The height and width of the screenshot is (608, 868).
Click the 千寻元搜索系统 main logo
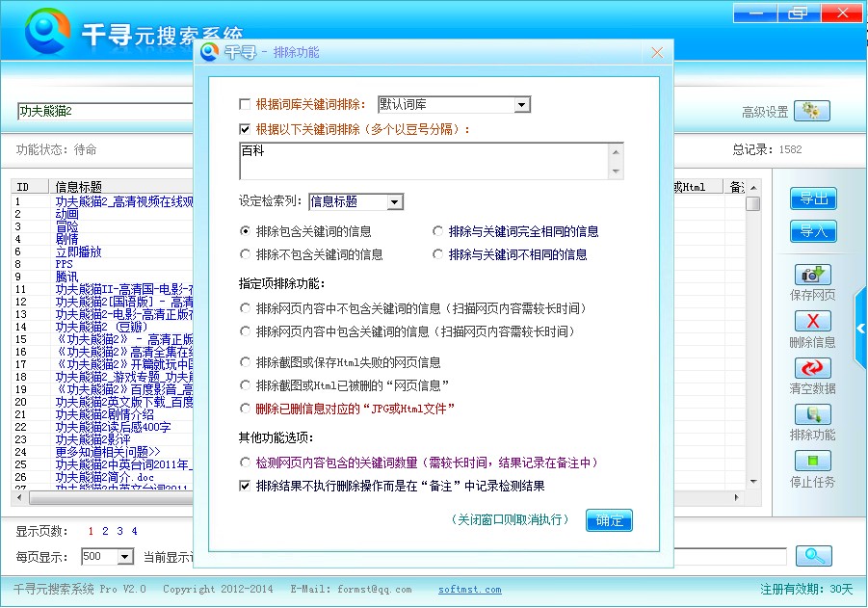(x=47, y=31)
